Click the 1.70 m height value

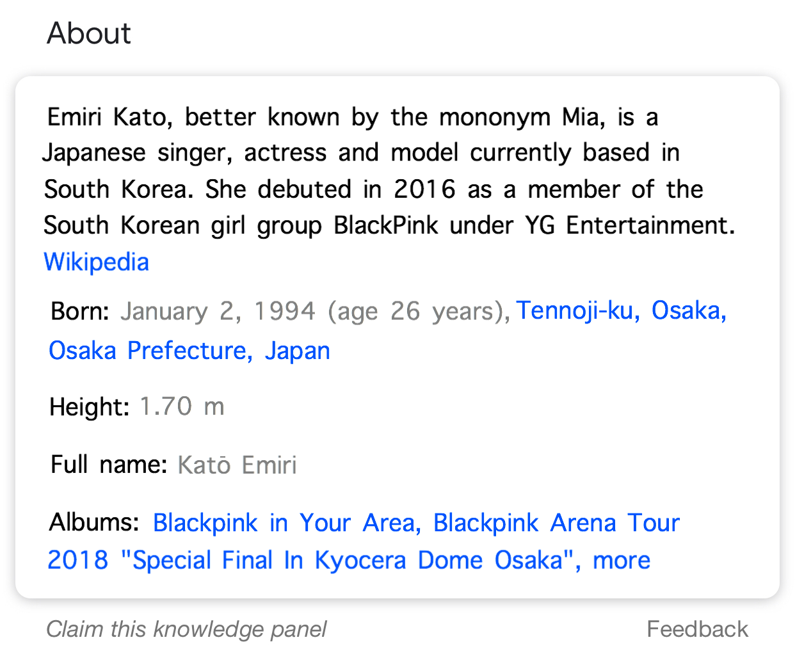(x=182, y=406)
